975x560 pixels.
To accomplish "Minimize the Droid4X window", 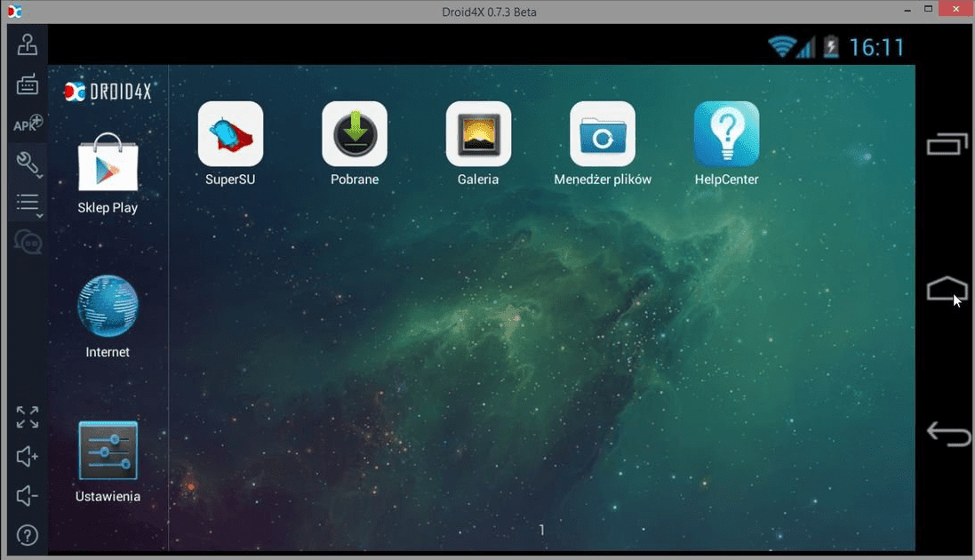I will [x=907, y=10].
